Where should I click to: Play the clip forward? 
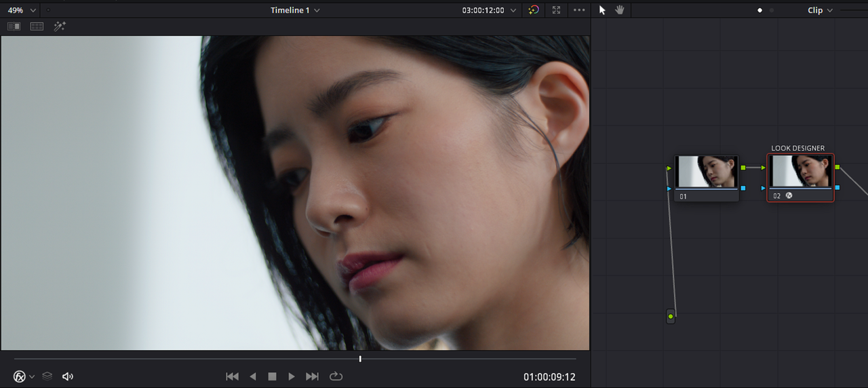[292, 376]
